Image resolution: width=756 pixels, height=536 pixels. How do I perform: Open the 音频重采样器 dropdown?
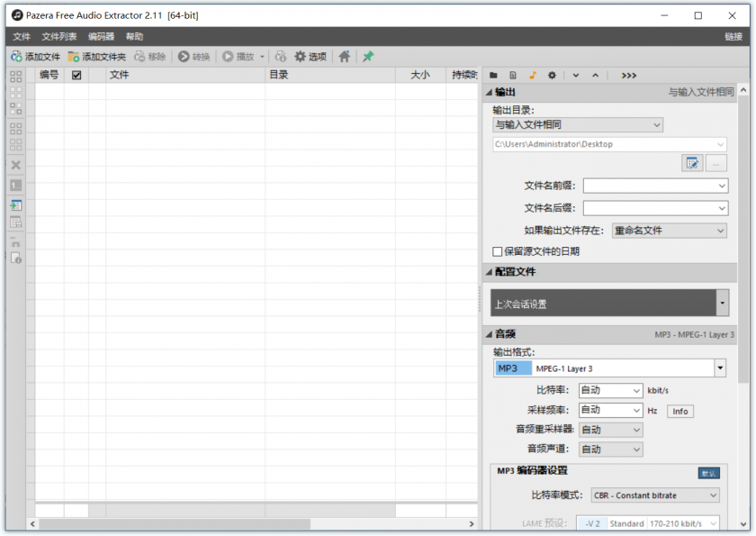coord(610,430)
